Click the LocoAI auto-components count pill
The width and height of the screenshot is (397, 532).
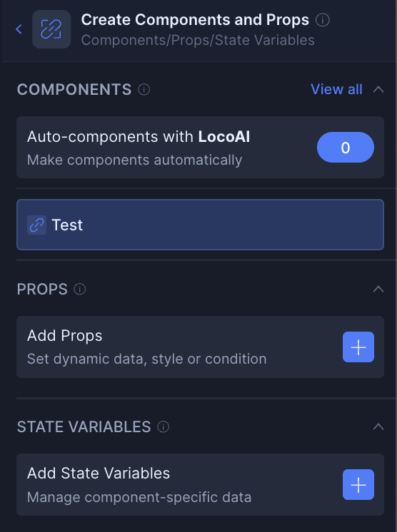[x=346, y=147]
